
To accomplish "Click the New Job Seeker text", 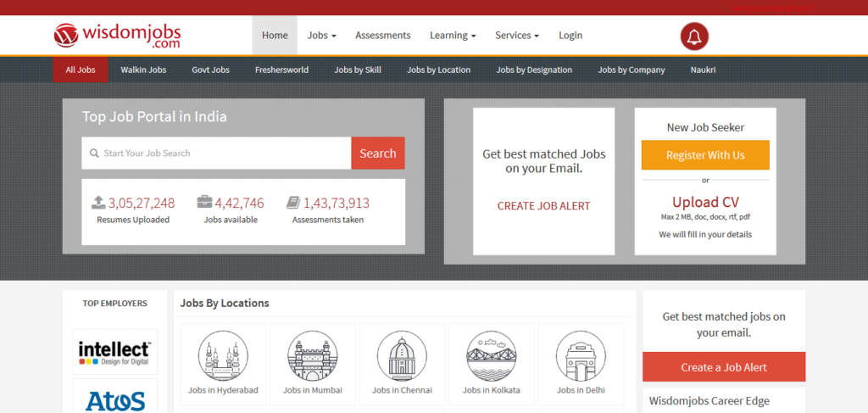I will [705, 127].
